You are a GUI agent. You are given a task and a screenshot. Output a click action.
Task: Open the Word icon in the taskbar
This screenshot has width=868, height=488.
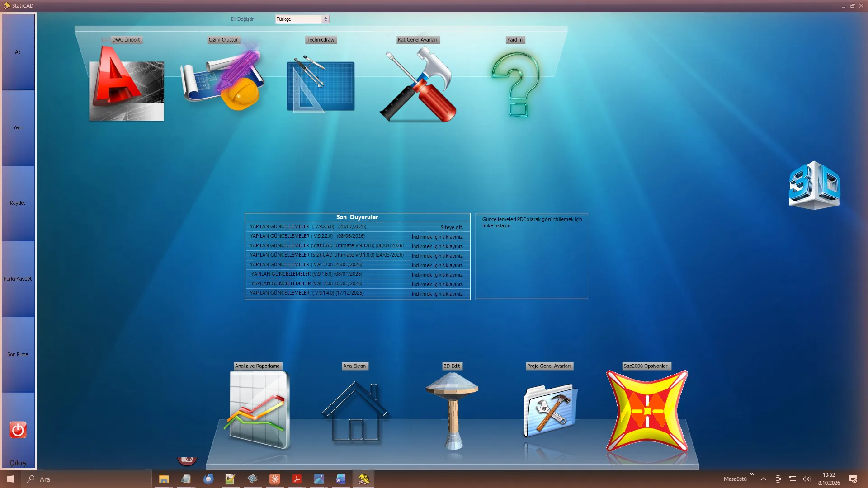pyautogui.click(x=341, y=479)
